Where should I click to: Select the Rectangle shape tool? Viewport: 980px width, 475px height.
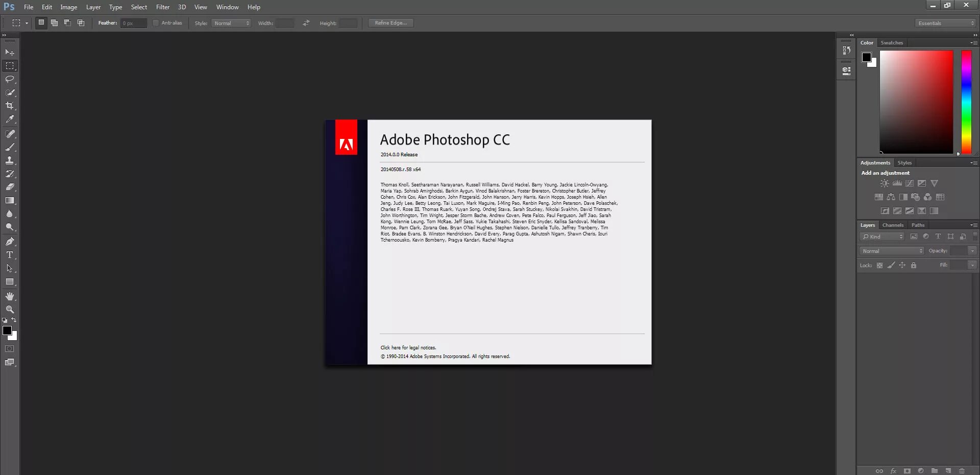[x=10, y=281]
